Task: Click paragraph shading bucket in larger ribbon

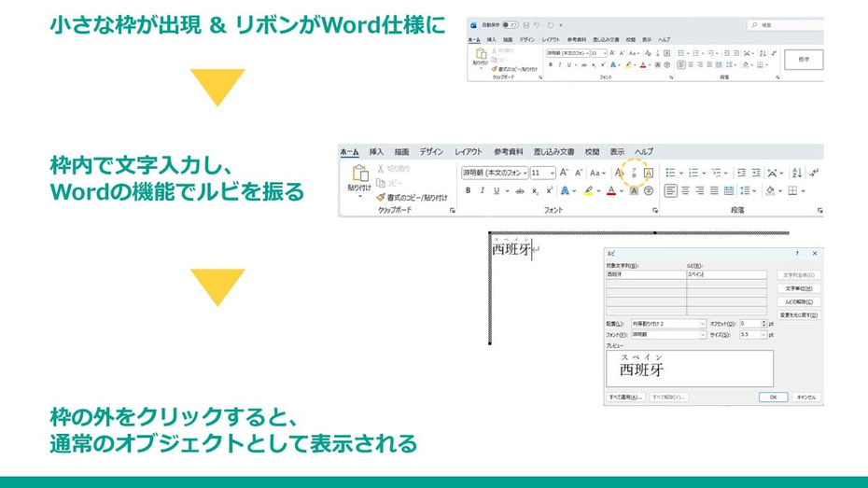Action: 770,191
